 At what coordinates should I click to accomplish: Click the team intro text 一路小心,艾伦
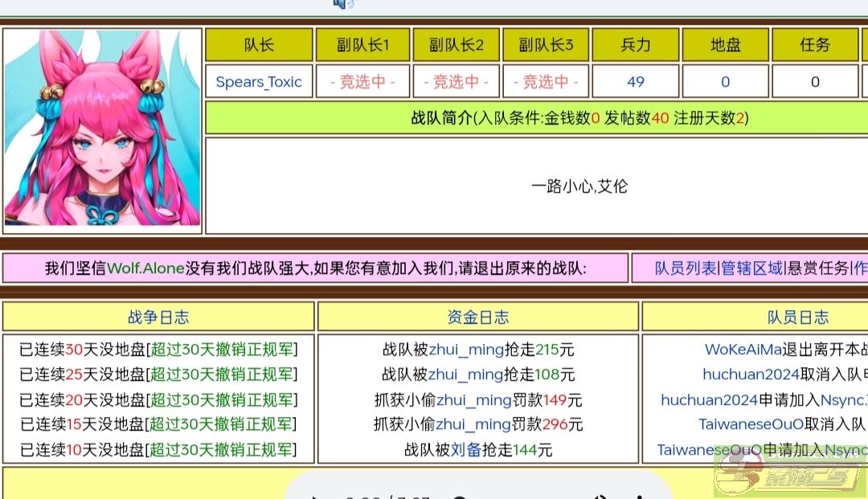[579, 186]
